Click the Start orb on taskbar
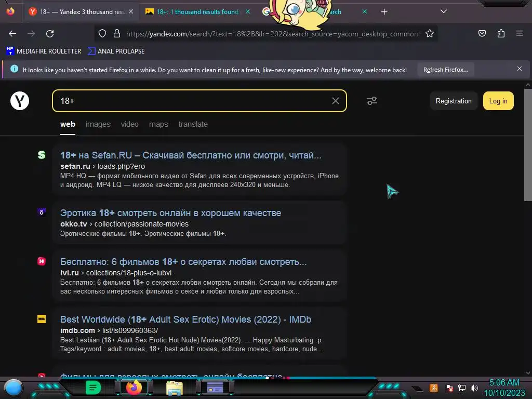 pyautogui.click(x=14, y=388)
